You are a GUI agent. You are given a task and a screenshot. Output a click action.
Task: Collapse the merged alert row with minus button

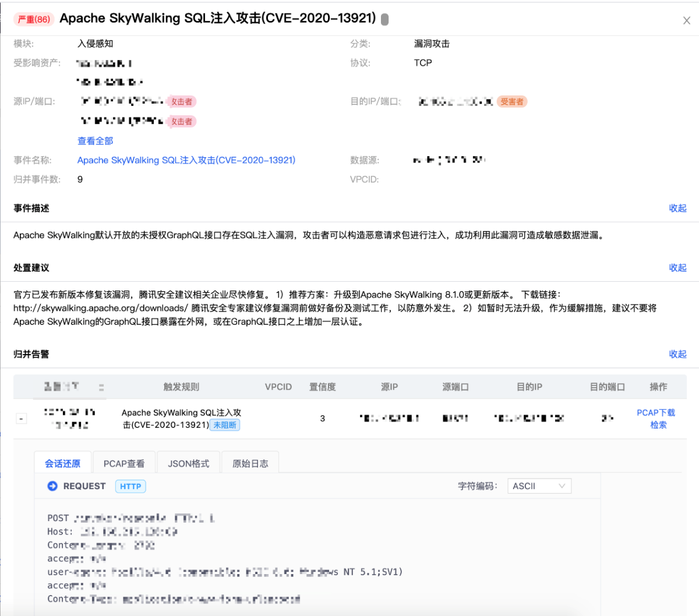click(22, 418)
